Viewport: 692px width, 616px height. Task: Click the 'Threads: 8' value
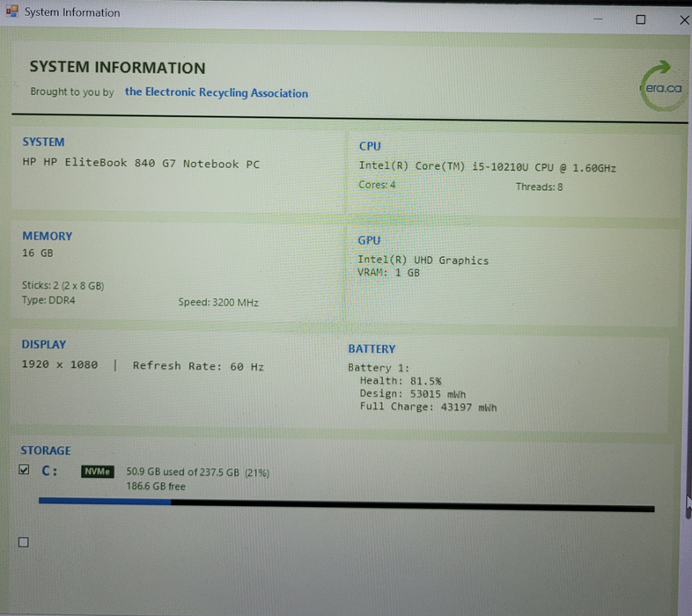click(540, 187)
